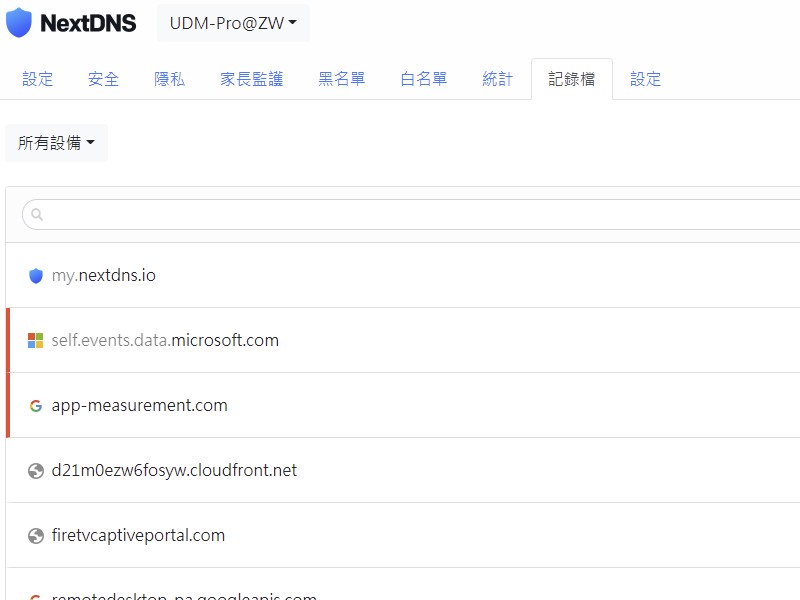Click the NextDNS shield logo
Screen dimensions: 800x600
point(19,22)
